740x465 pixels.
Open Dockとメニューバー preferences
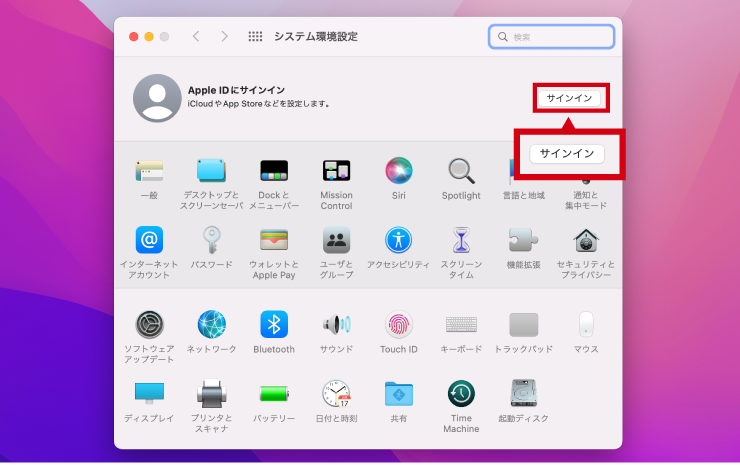[274, 171]
